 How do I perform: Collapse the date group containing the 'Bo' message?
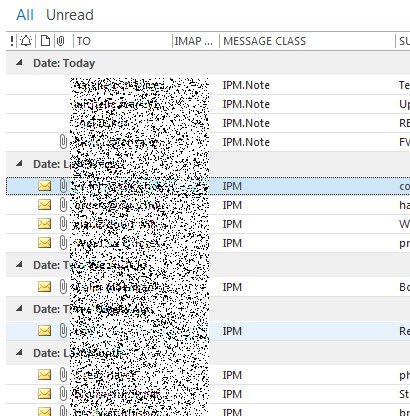19,264
